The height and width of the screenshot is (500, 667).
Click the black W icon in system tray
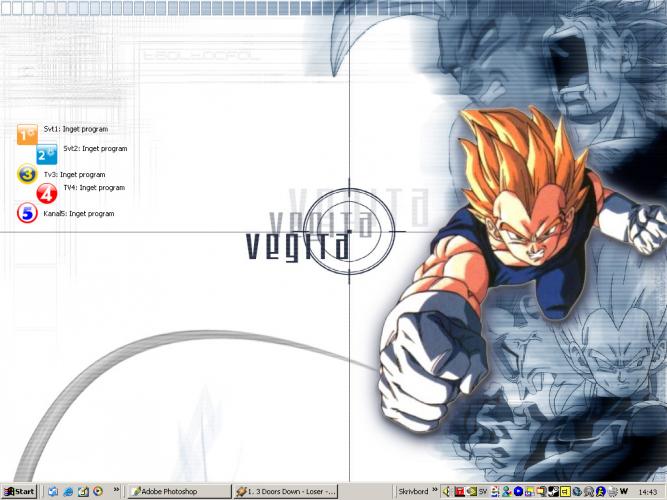click(623, 491)
